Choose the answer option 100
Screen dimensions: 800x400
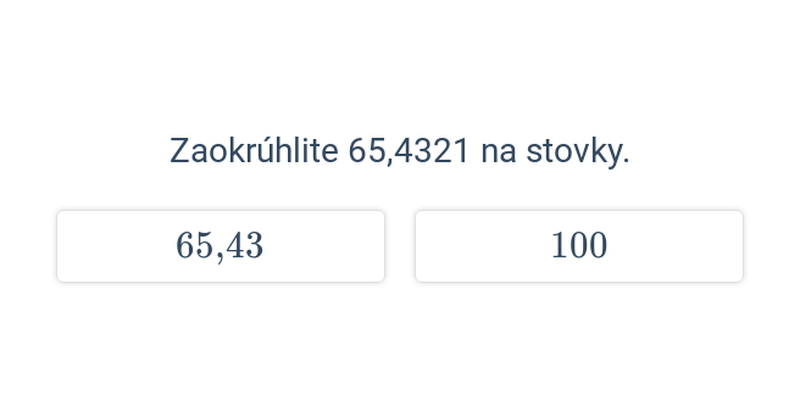tap(579, 246)
